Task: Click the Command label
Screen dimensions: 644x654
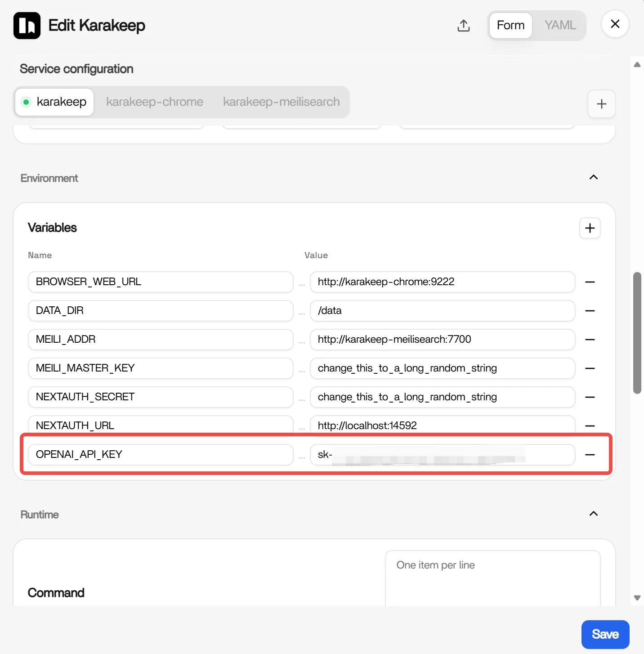Action: point(56,593)
